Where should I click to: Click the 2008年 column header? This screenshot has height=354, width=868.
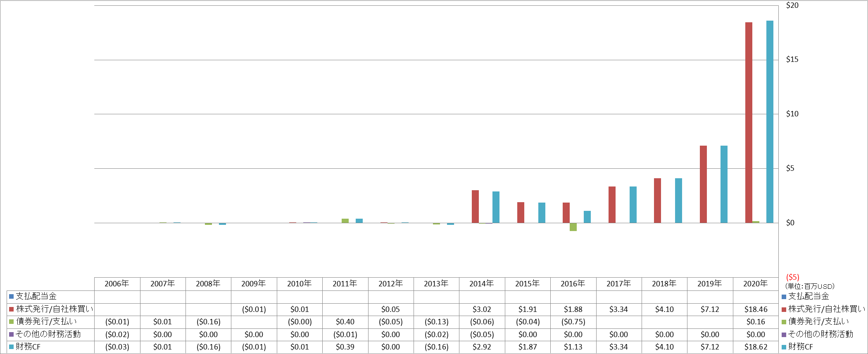coord(208,284)
